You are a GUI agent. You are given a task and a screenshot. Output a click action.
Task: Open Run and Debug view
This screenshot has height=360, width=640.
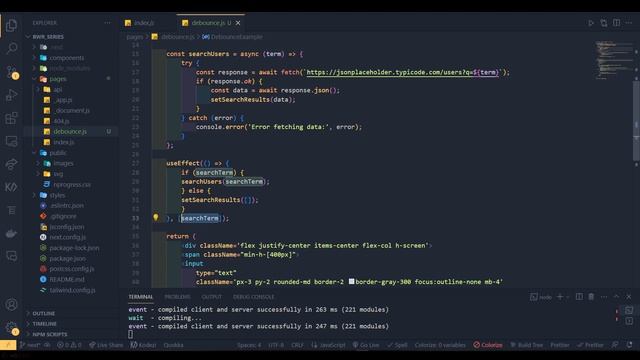point(11,95)
